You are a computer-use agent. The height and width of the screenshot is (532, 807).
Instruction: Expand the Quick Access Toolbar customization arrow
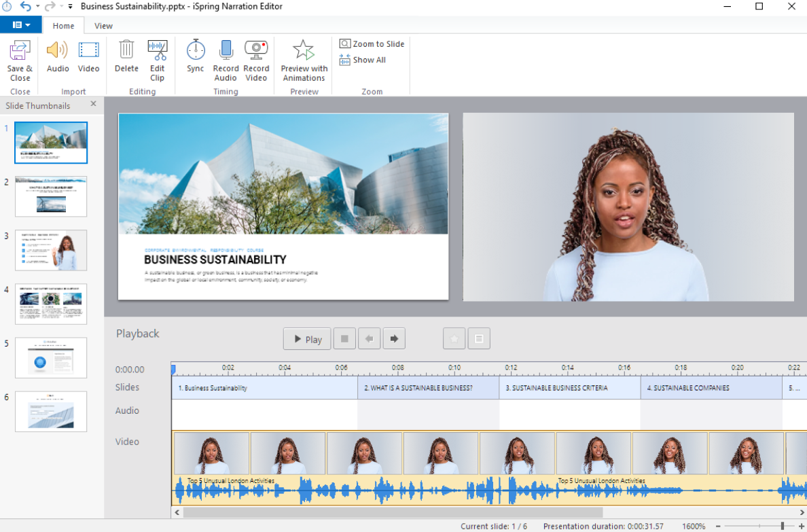point(70,6)
